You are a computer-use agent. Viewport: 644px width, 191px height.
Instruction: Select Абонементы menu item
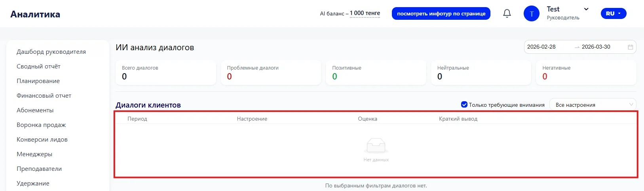point(35,110)
